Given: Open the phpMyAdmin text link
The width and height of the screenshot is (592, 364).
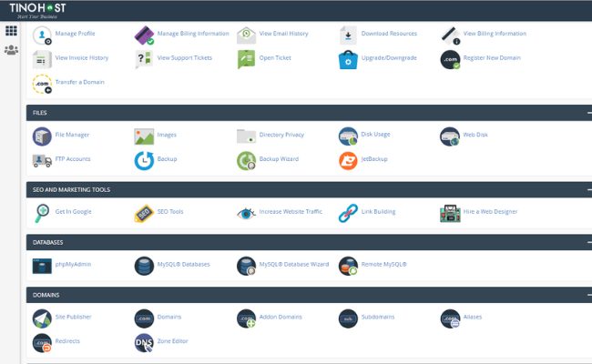Looking at the screenshot, I should tap(73, 265).
